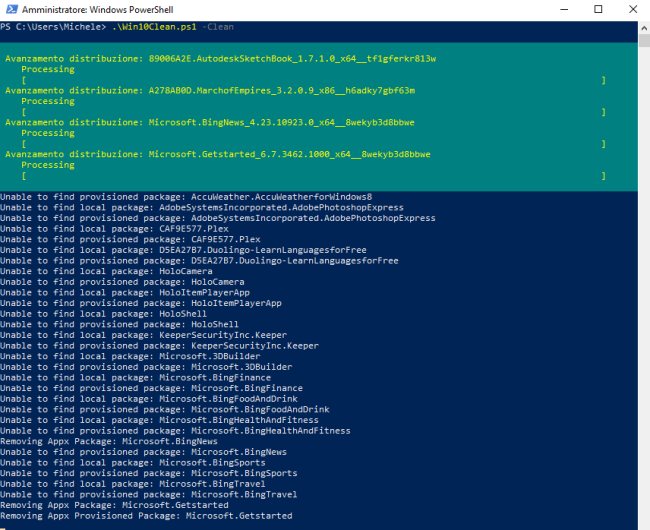Click local package Microsoft.BingHealthAndFitness line
Screen dimensions: 650x530
tap(160, 420)
